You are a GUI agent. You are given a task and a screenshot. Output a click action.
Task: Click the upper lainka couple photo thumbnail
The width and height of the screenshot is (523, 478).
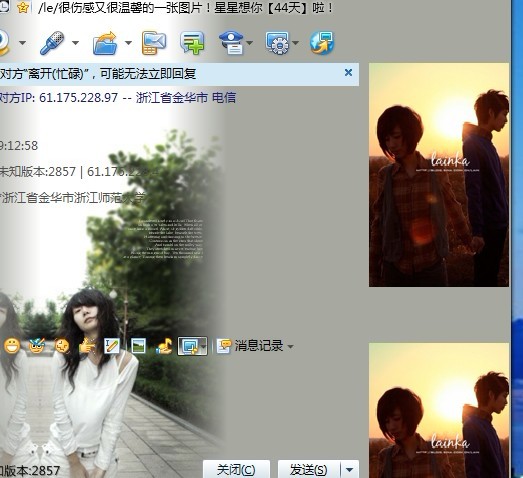[x=439, y=175]
